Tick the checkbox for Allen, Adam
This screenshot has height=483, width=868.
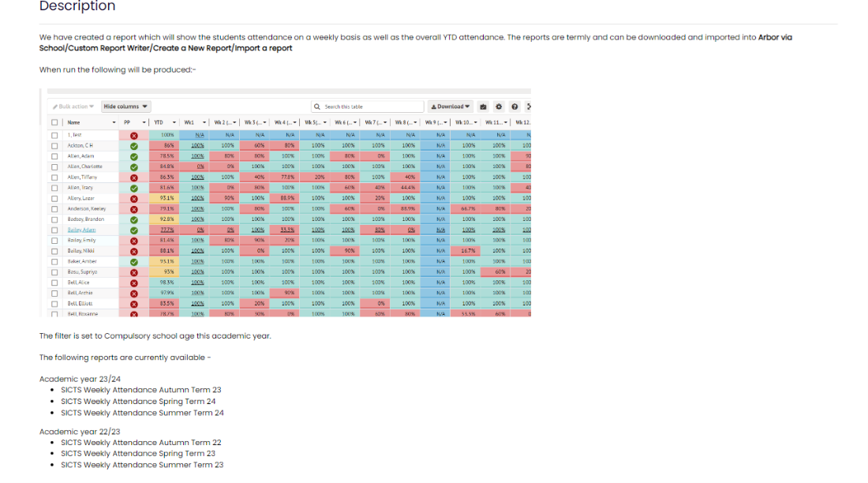coord(54,156)
